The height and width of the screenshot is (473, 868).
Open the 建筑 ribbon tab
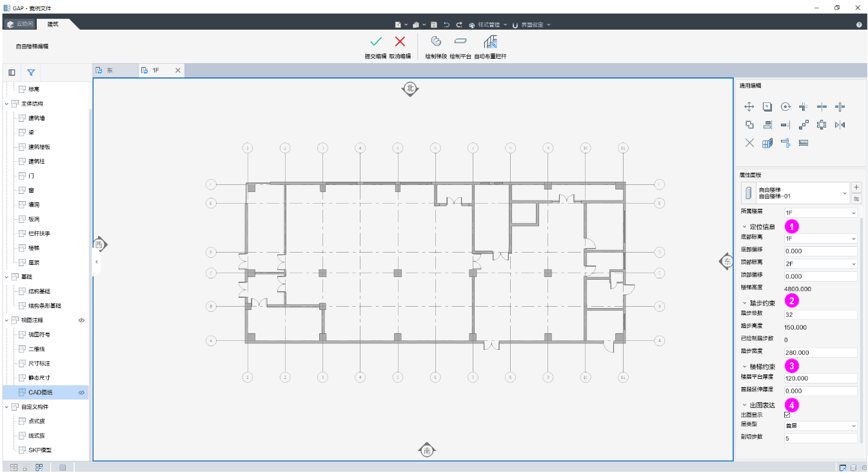tap(53, 24)
